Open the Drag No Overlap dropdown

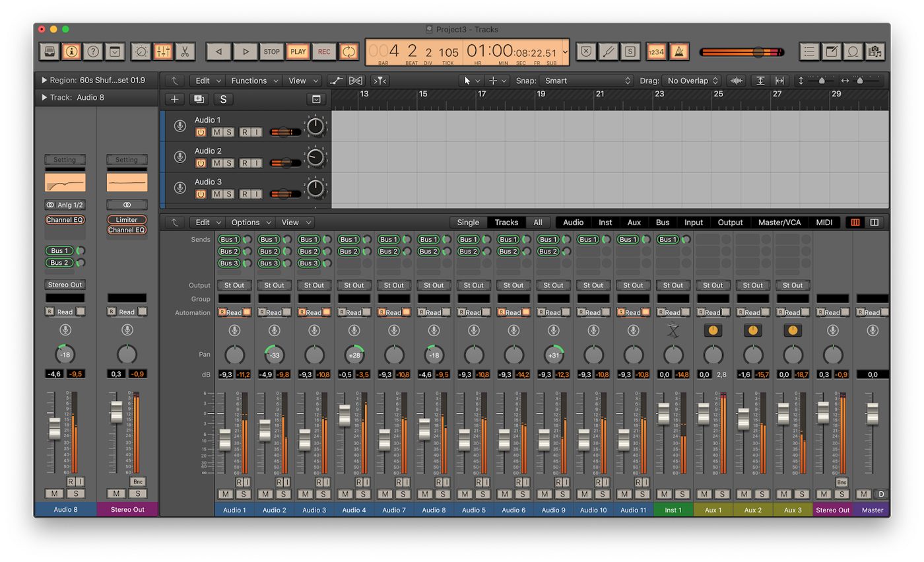tap(691, 81)
